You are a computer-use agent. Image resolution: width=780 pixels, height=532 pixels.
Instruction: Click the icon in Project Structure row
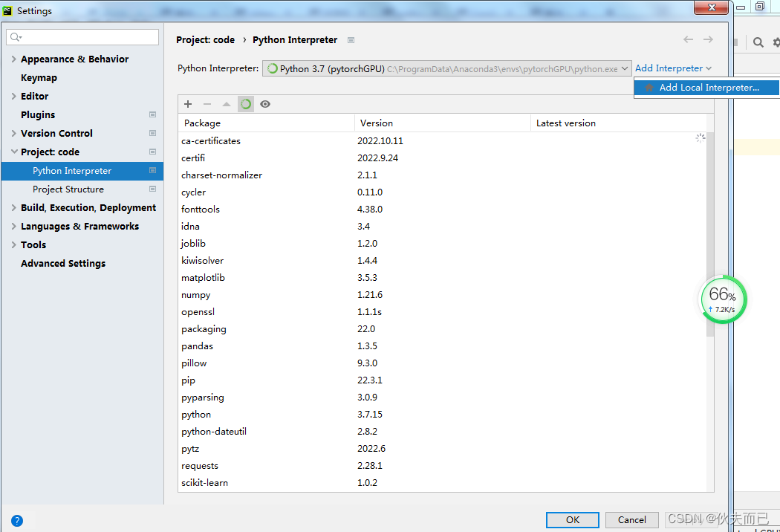click(153, 189)
